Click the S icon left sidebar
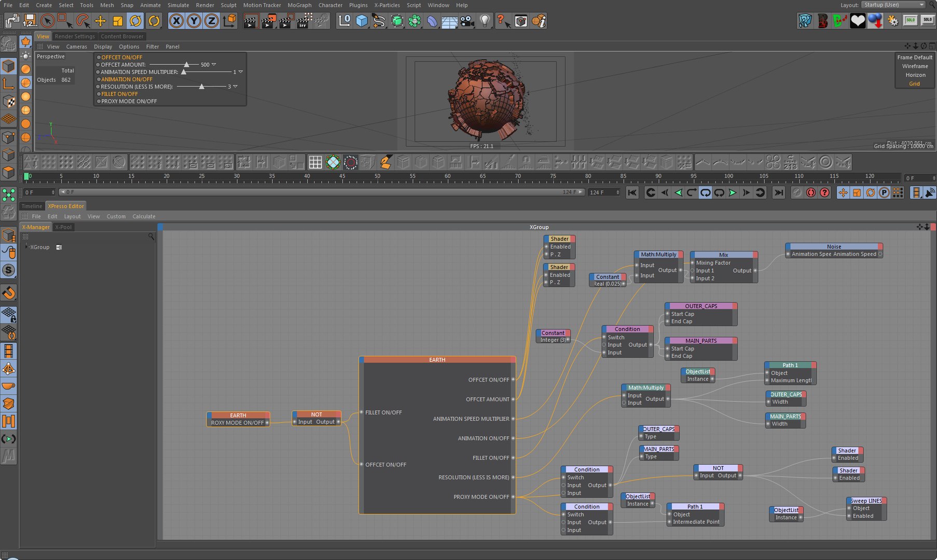Screen dimensions: 937x560 coord(9,270)
